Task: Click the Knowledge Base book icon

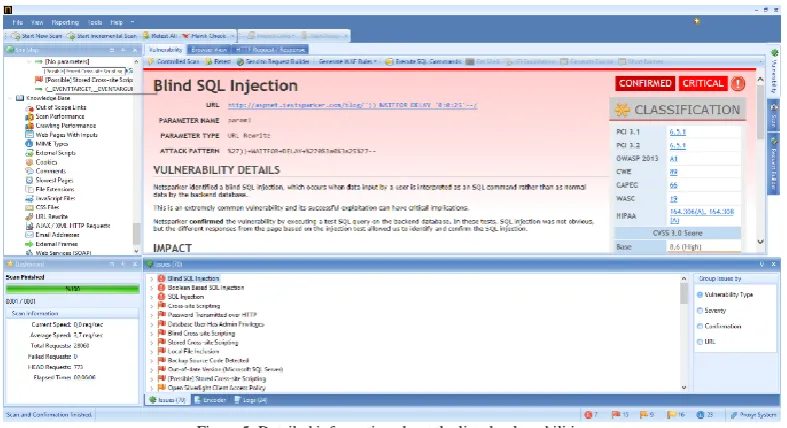Action: pos(20,98)
